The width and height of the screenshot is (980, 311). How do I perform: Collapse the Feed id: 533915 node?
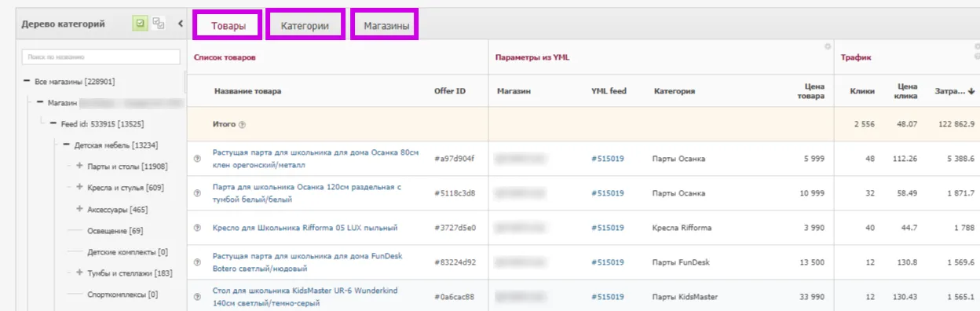(53, 124)
